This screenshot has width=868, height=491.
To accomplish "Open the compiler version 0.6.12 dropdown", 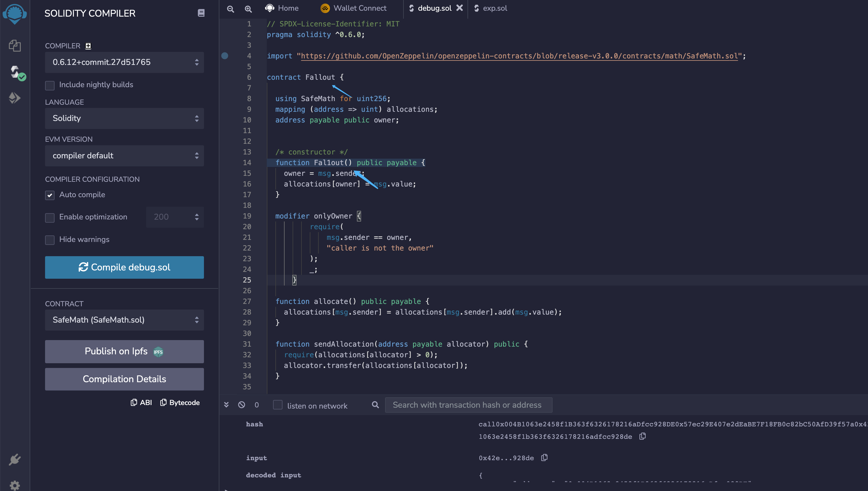I will coord(125,62).
